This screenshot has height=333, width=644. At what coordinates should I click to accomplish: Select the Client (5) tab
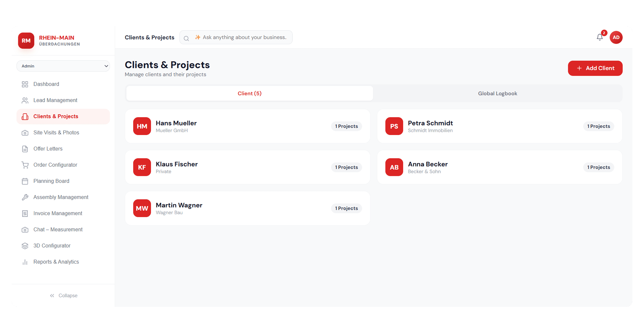(x=250, y=94)
